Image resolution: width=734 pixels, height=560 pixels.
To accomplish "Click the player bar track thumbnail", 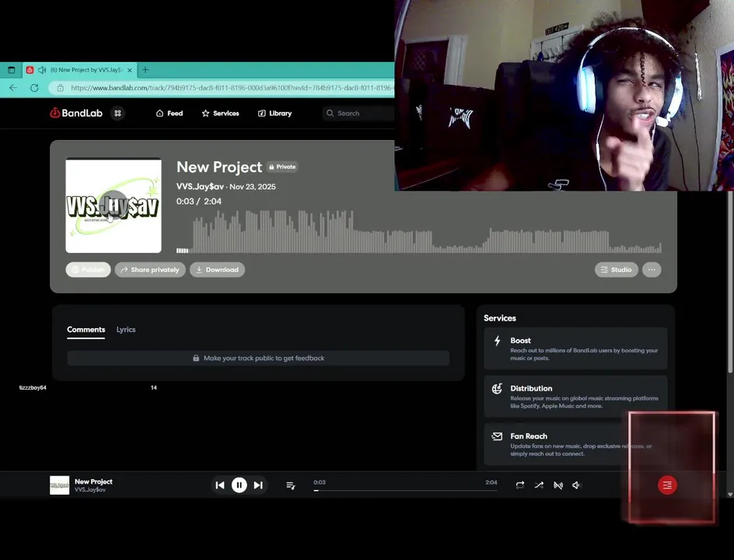I will point(59,485).
